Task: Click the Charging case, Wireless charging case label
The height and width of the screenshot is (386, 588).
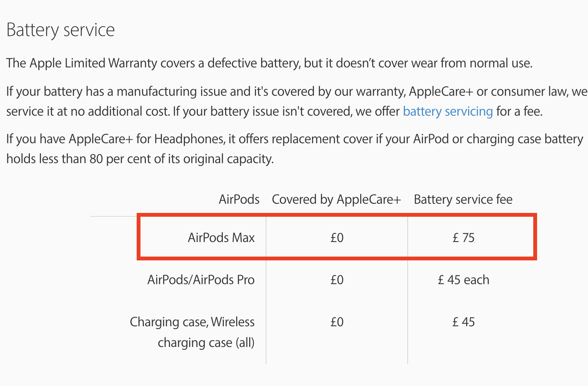Action: tap(192, 332)
